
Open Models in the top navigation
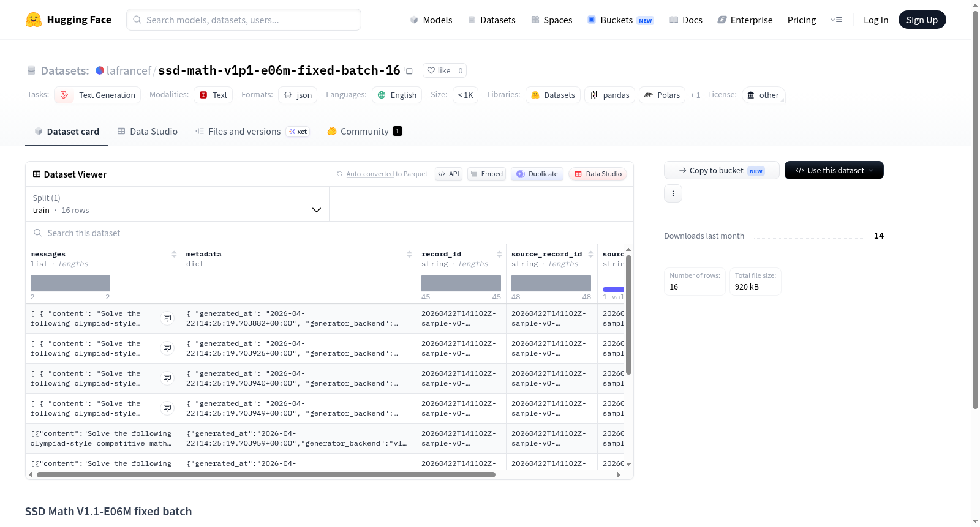[x=431, y=20]
